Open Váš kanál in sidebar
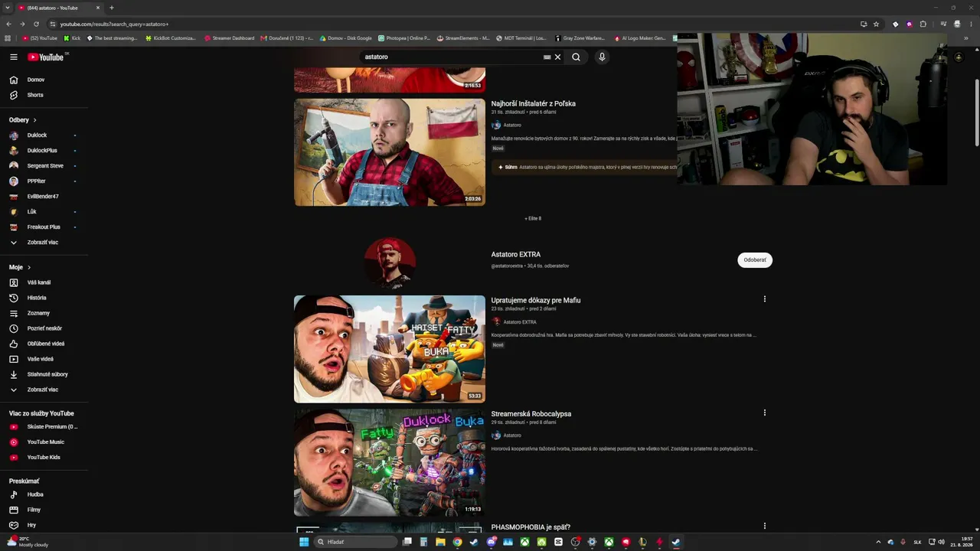980x551 pixels. [39, 282]
